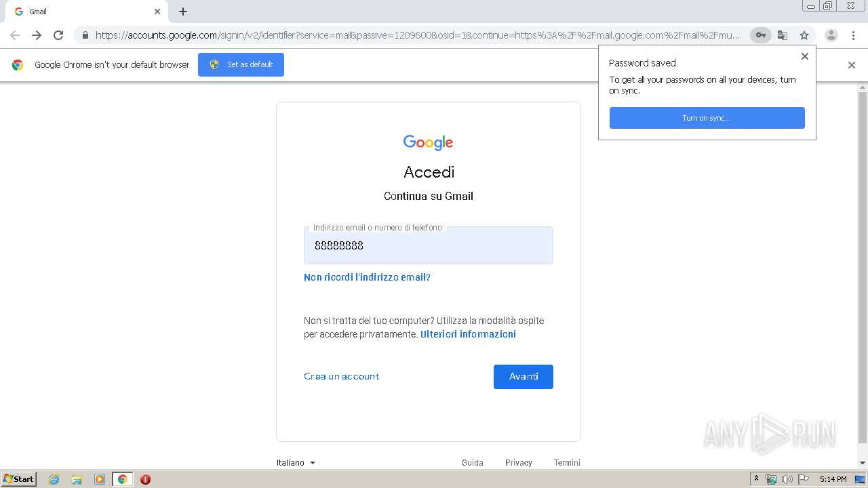Click Crea un account
868x488 pixels.
pos(342,376)
